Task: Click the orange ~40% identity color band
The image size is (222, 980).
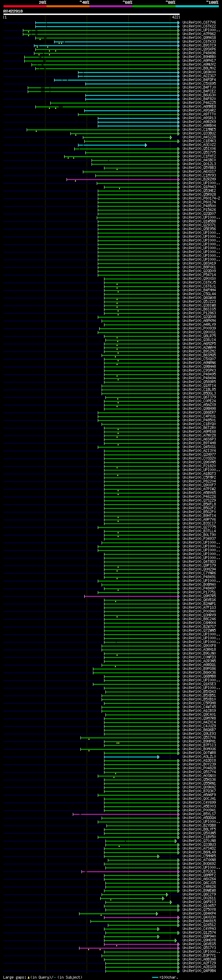Action: (x=68, y=6)
